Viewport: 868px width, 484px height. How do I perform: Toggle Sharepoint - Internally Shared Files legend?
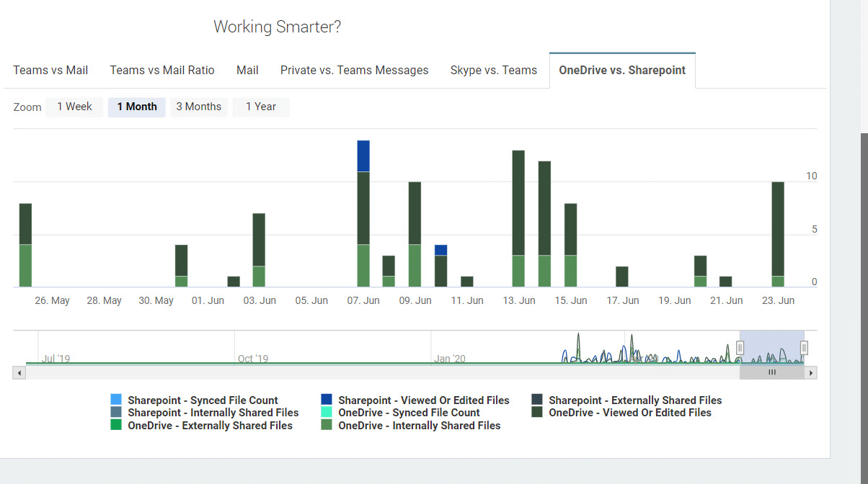coord(213,413)
